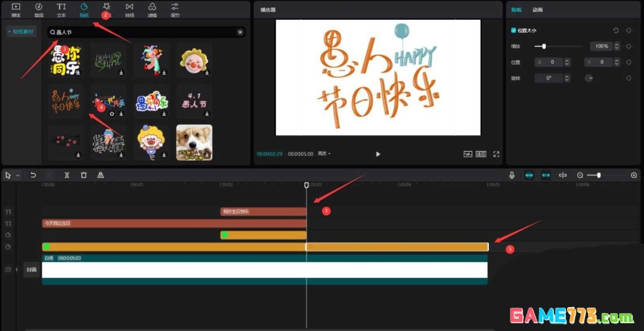Select the 祝你生日快乐 text clip
The height and width of the screenshot is (331, 644).
(x=264, y=212)
